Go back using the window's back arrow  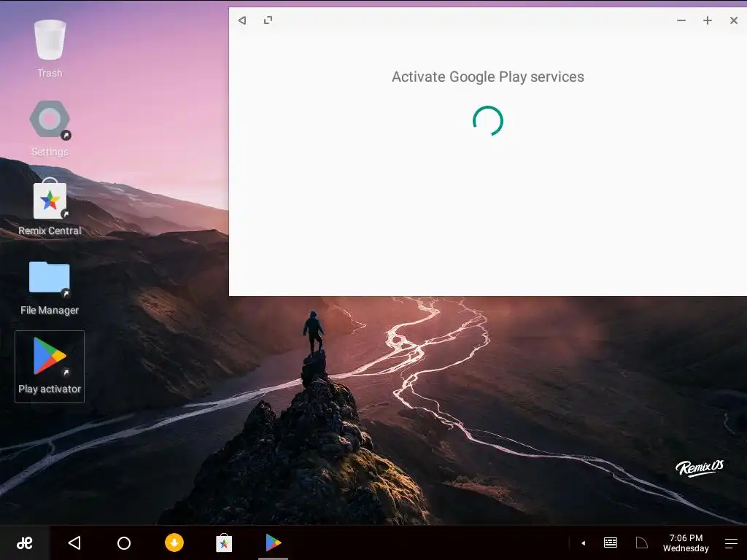(242, 20)
